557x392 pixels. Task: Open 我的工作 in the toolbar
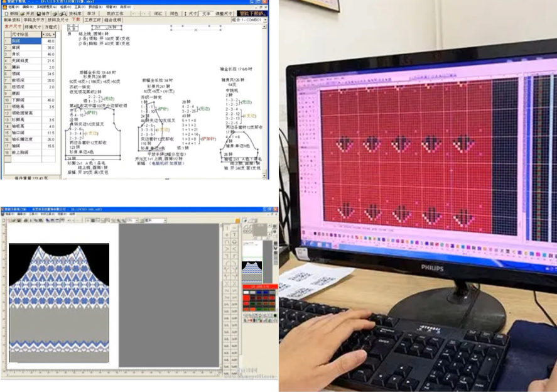coord(115,13)
